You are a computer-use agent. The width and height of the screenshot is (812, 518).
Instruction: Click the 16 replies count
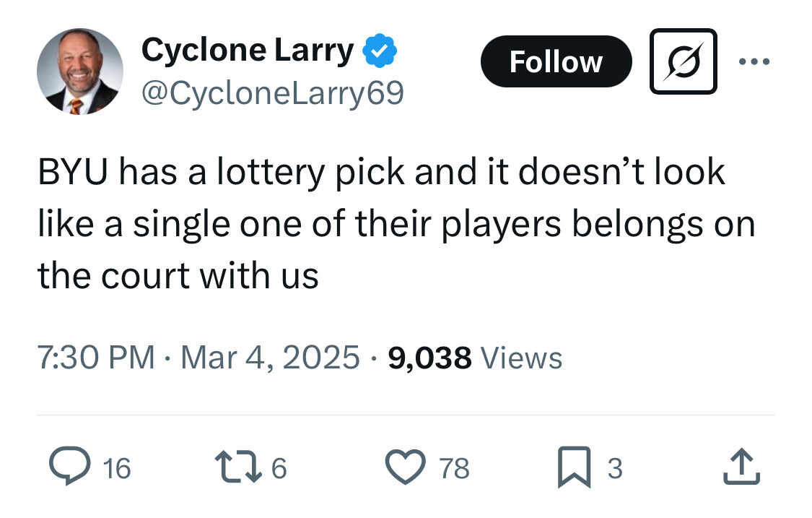117,469
